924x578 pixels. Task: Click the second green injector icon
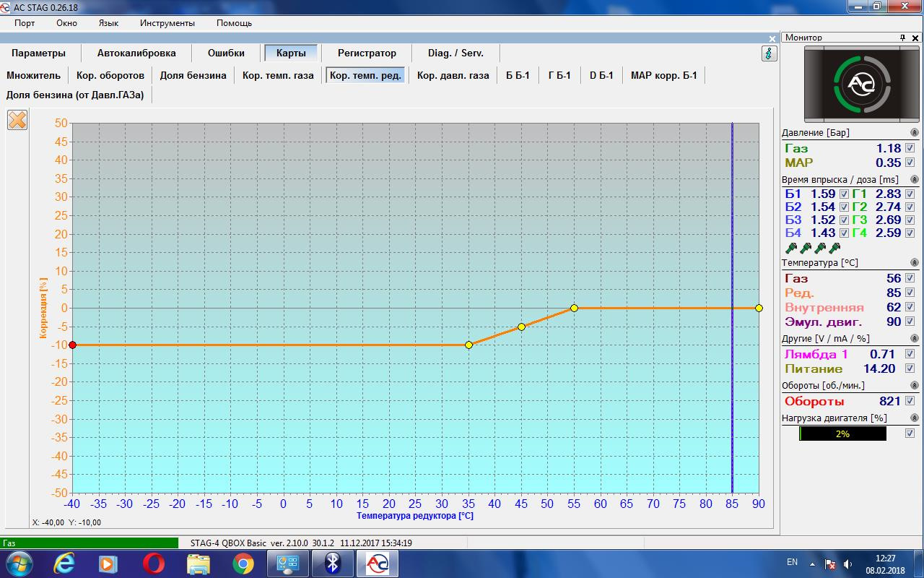point(806,248)
